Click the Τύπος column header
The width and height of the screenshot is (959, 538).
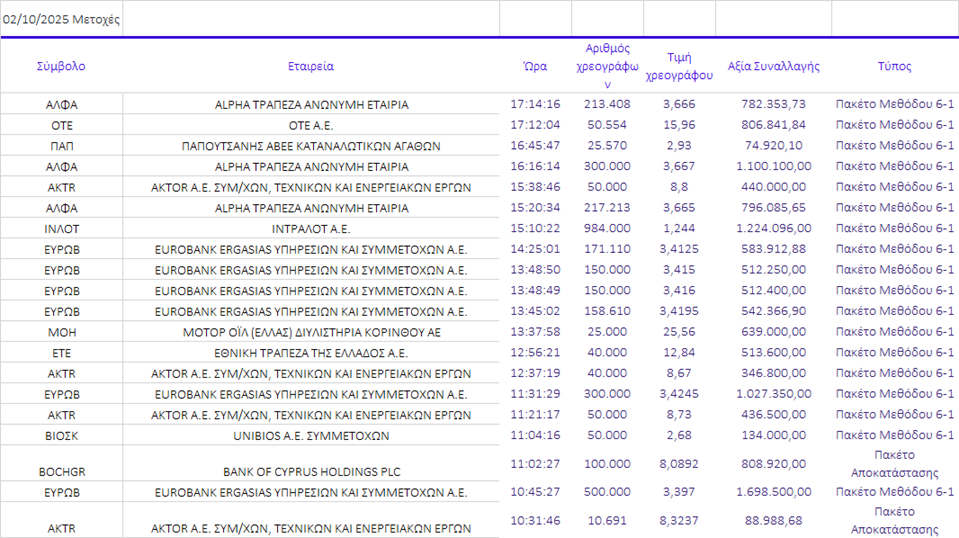[895, 66]
